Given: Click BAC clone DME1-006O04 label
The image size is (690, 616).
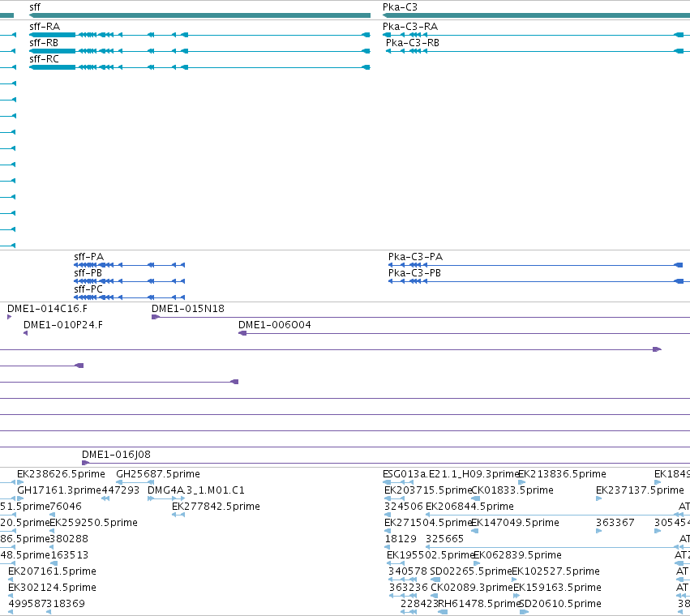Looking at the screenshot, I should (x=275, y=325).
